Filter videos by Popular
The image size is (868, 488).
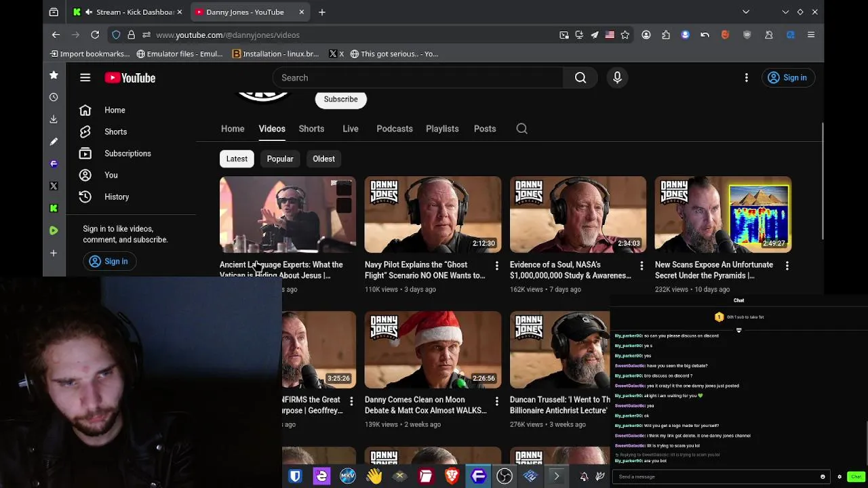(280, 159)
